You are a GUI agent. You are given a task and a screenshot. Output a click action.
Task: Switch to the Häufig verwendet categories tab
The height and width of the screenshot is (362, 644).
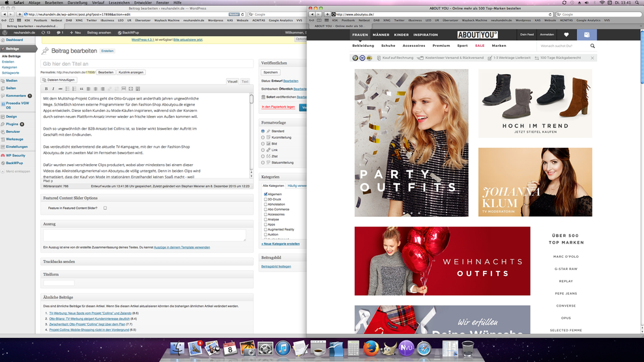coord(297,186)
